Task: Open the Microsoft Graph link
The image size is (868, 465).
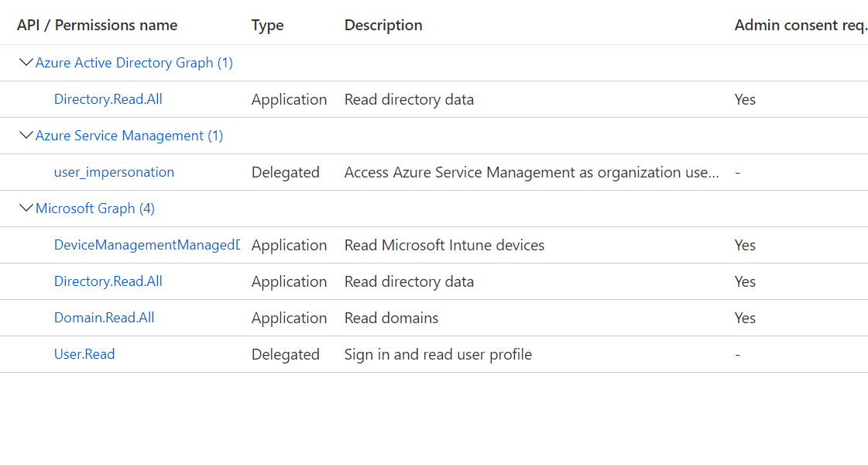Action: 94,208
